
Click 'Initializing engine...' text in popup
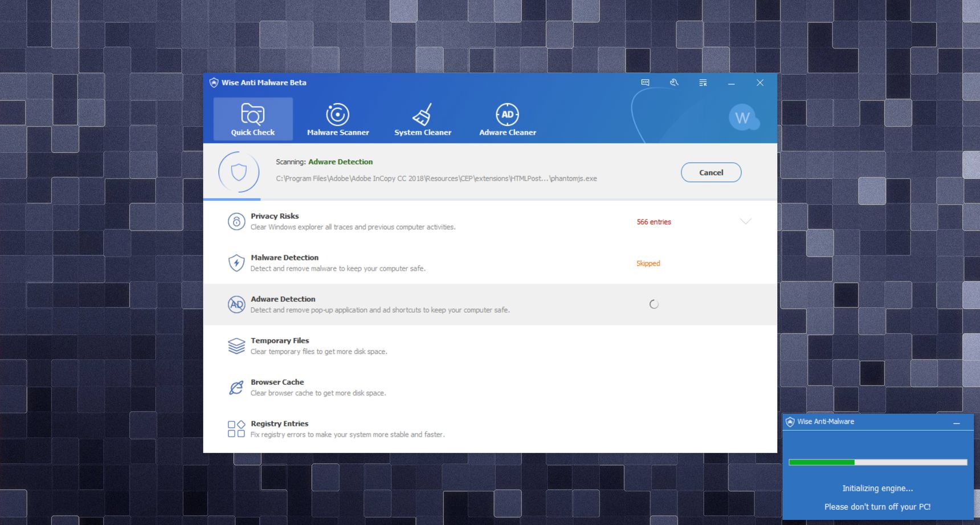click(x=877, y=489)
